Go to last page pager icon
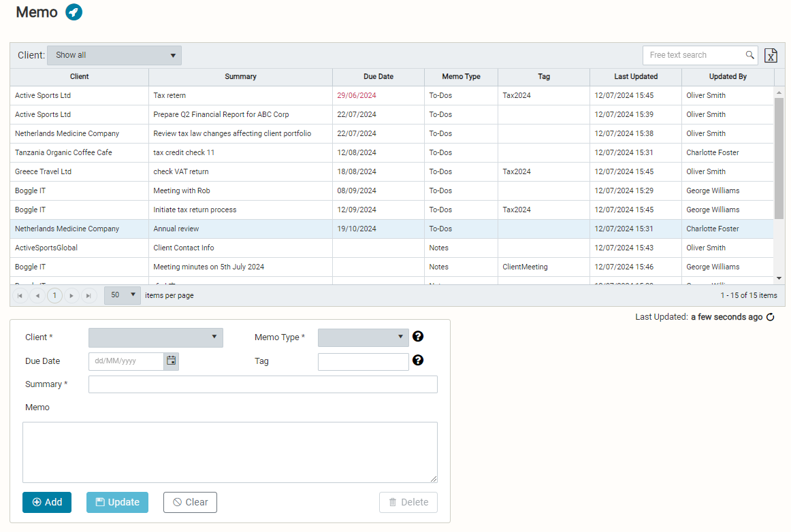This screenshot has height=532, width=791. (88, 295)
